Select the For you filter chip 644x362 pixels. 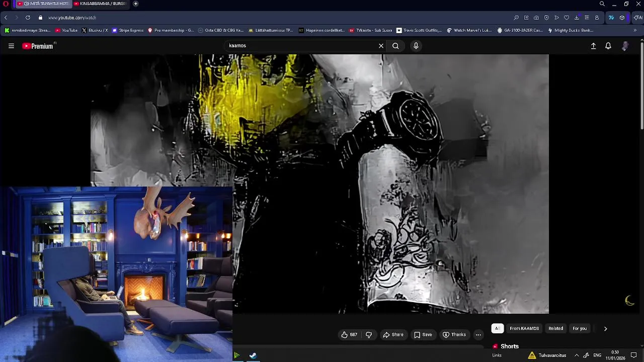tap(580, 328)
